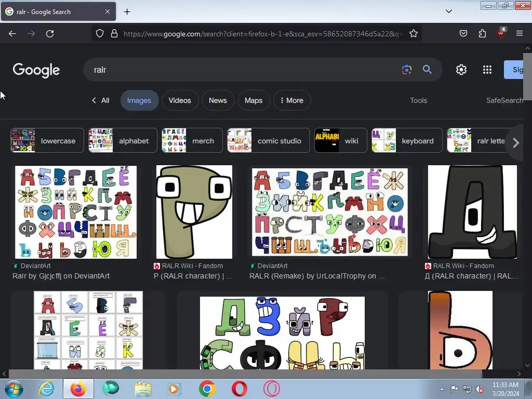This screenshot has width=532, height=399.
Task: Launch the Opera browser from taskbar
Action: (x=239, y=389)
